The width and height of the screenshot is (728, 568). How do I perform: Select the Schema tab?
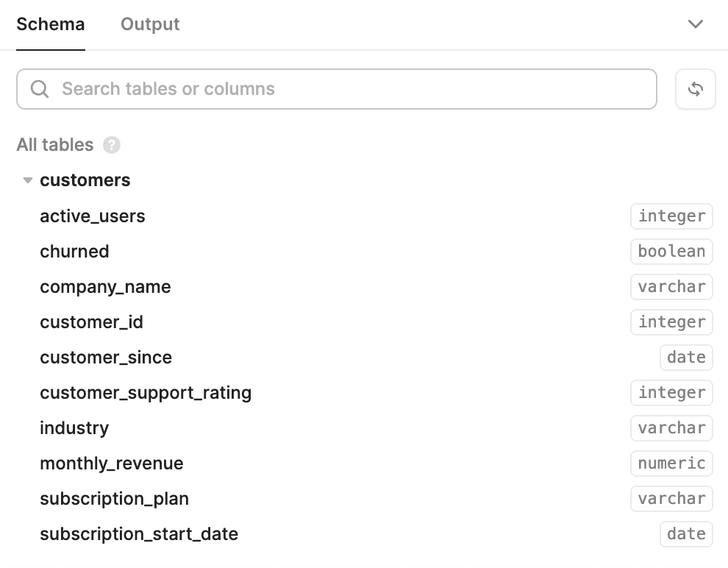click(x=50, y=24)
